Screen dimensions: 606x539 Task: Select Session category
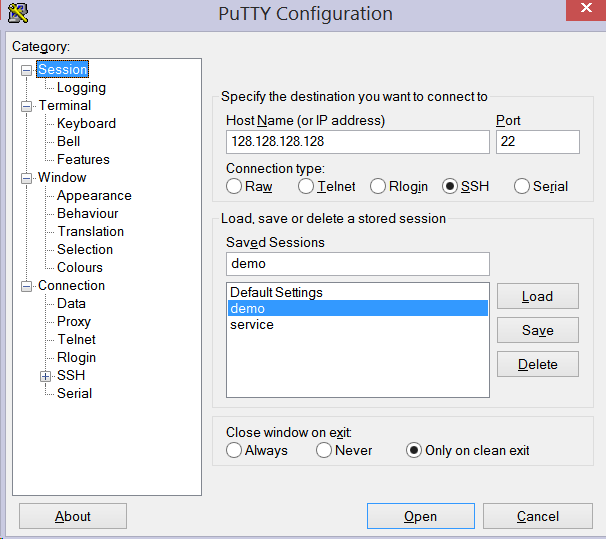tap(63, 70)
